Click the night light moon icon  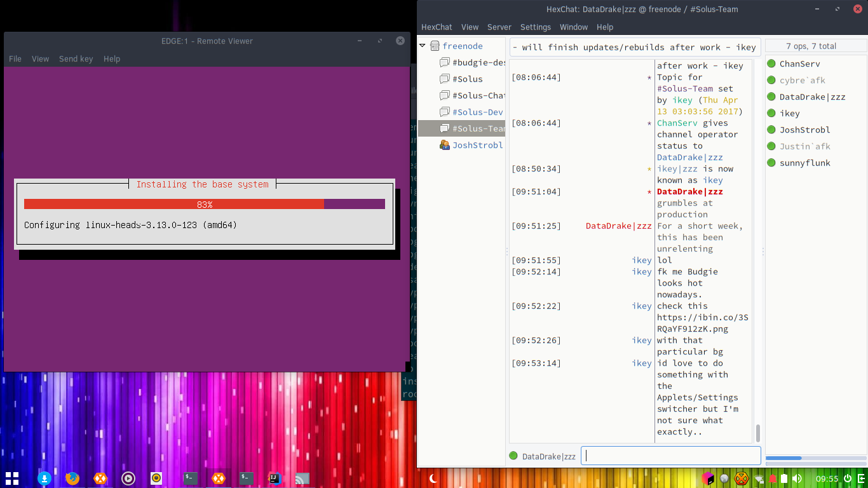[x=433, y=478]
